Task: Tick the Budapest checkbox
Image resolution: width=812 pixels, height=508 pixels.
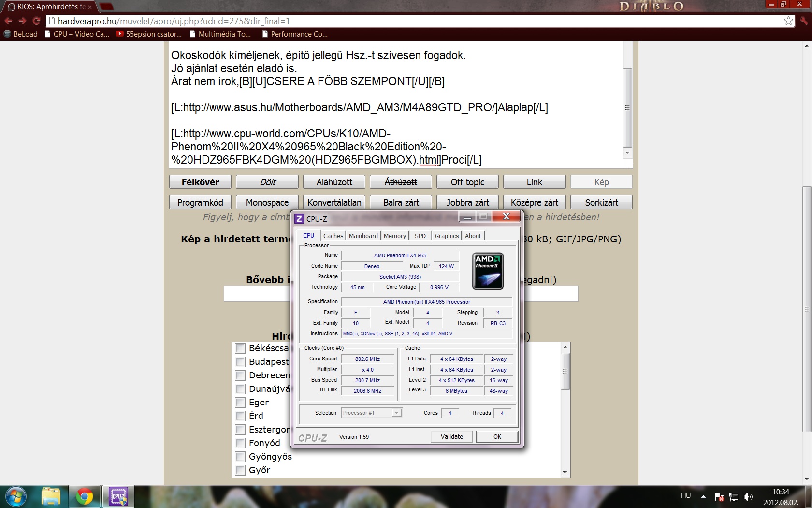Action: (x=240, y=362)
